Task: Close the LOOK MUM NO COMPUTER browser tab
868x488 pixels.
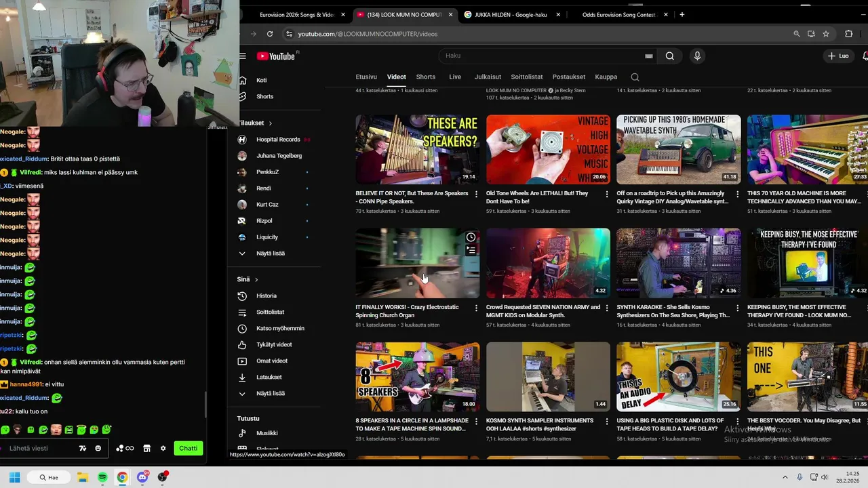Action: click(x=450, y=14)
